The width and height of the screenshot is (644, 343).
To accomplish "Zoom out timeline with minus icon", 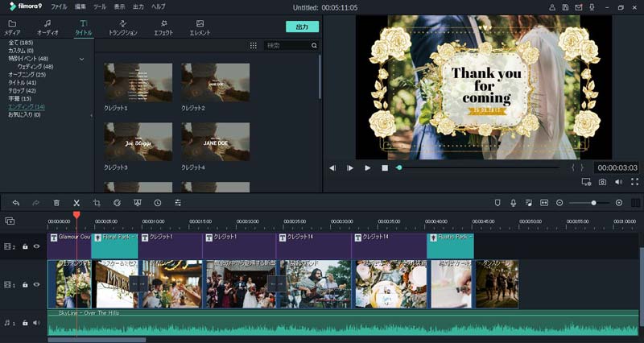I will pyautogui.click(x=559, y=203).
